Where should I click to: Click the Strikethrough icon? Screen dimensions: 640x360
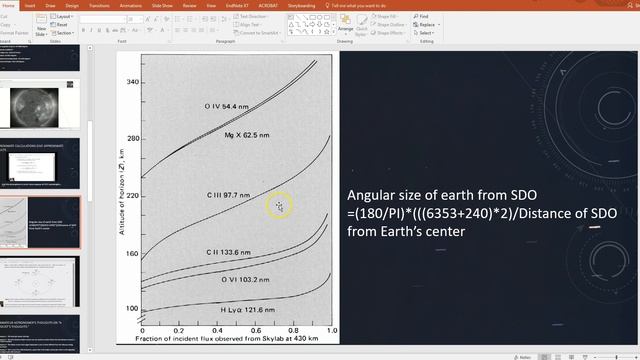tap(115, 30)
